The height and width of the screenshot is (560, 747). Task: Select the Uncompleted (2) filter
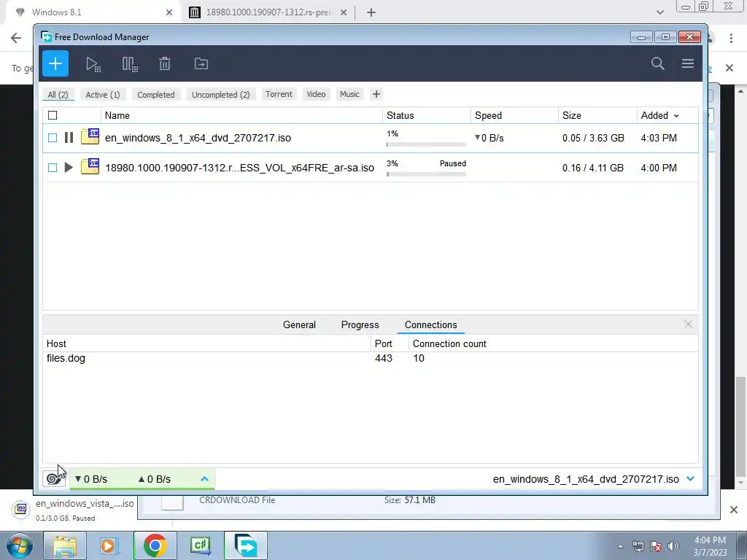click(x=220, y=95)
